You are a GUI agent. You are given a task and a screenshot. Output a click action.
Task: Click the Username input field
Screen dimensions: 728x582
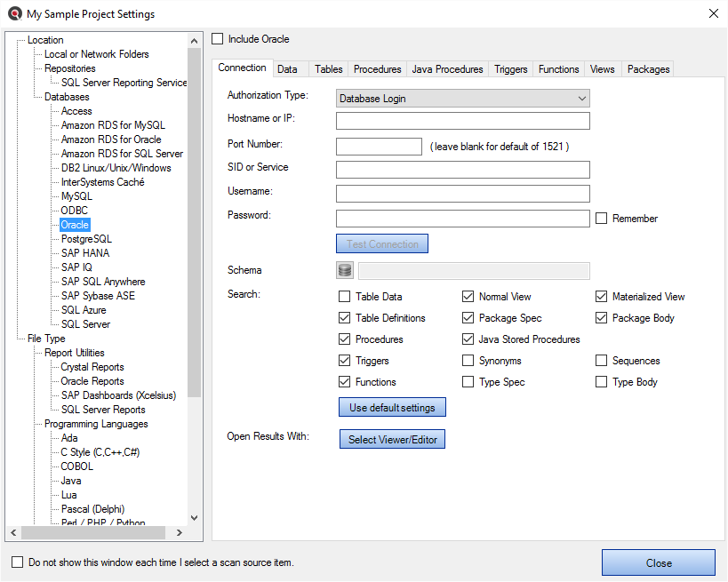(x=463, y=194)
